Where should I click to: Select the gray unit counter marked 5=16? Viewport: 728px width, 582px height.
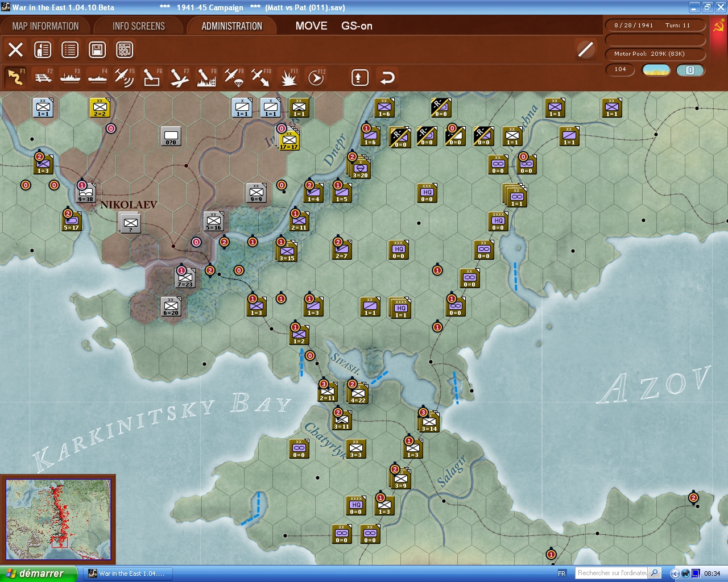click(214, 221)
